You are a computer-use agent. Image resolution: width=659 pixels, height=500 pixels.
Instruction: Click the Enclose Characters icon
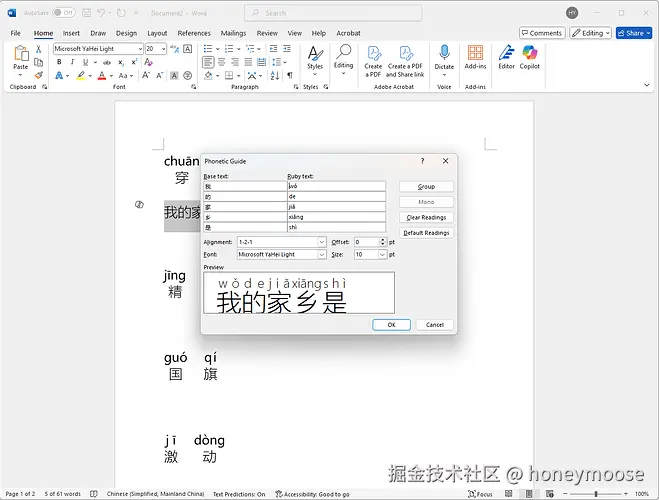[188, 76]
